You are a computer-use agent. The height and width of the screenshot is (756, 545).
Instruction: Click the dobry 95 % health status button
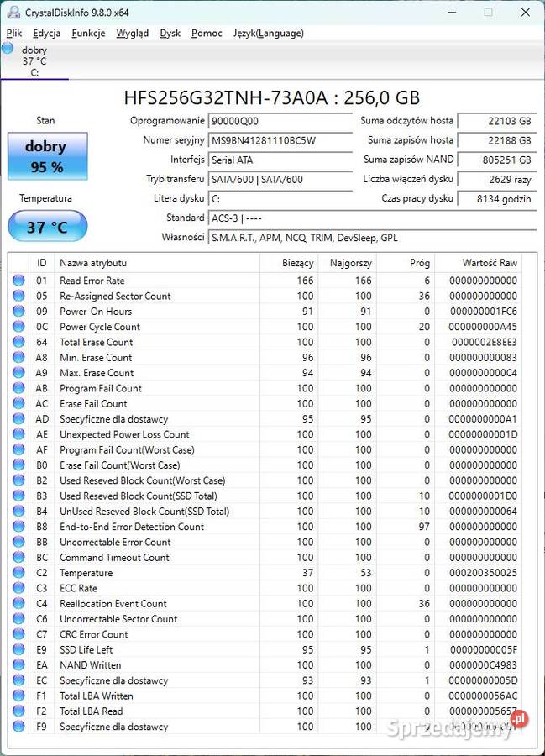pyautogui.click(x=47, y=156)
